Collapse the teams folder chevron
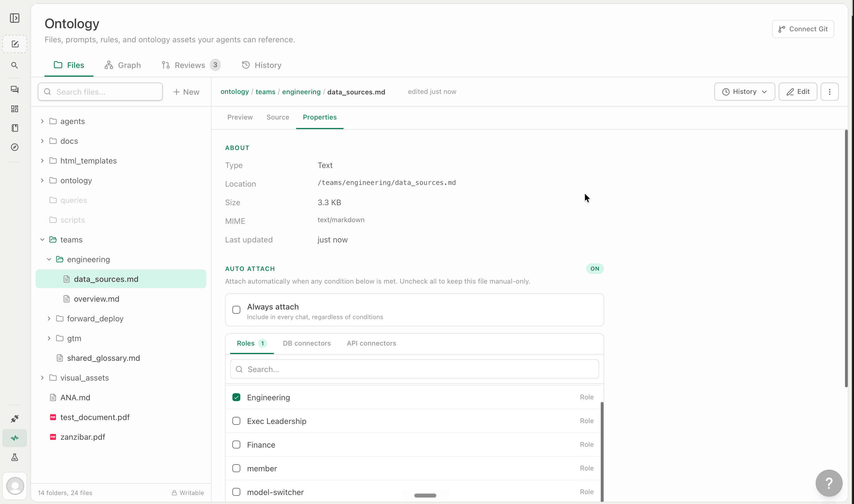The width and height of the screenshot is (854, 504). (42, 240)
